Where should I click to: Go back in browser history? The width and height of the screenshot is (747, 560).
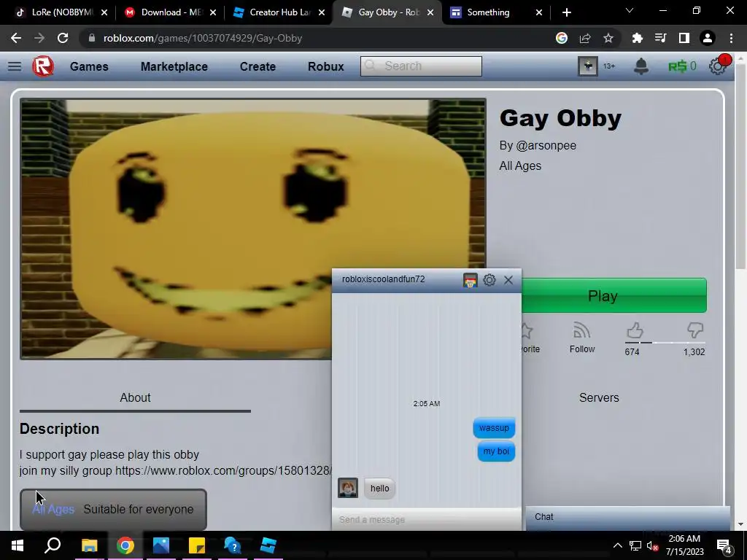(16, 38)
